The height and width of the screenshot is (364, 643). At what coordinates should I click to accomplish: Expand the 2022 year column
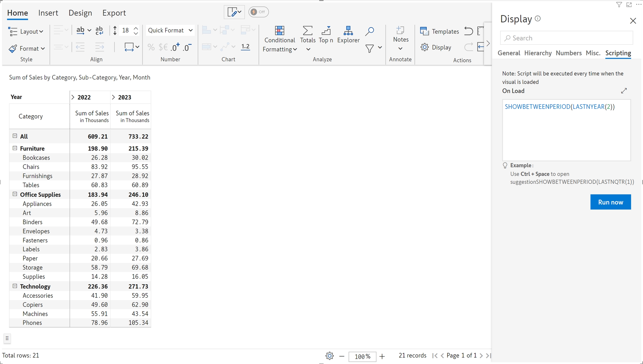coord(73,97)
